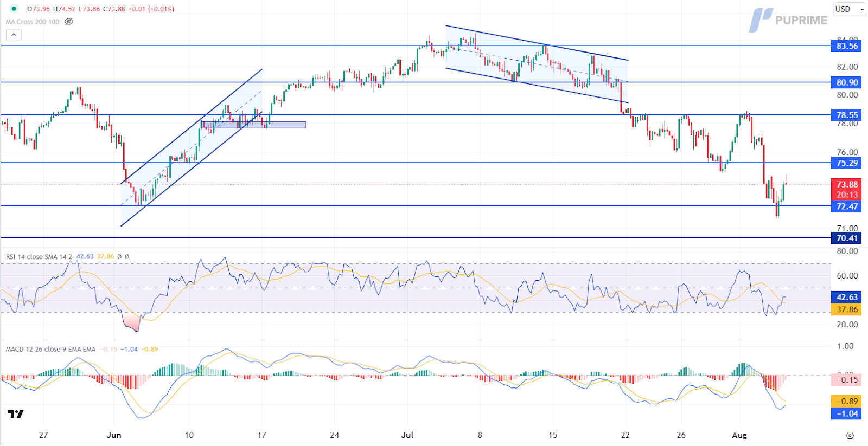Click the RSI value 42.63 axis label
868x446 pixels.
pos(846,297)
